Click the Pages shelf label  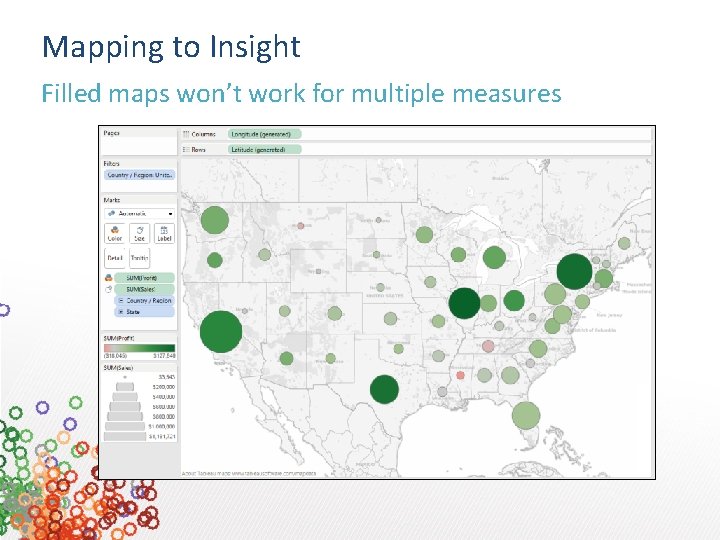click(x=112, y=133)
